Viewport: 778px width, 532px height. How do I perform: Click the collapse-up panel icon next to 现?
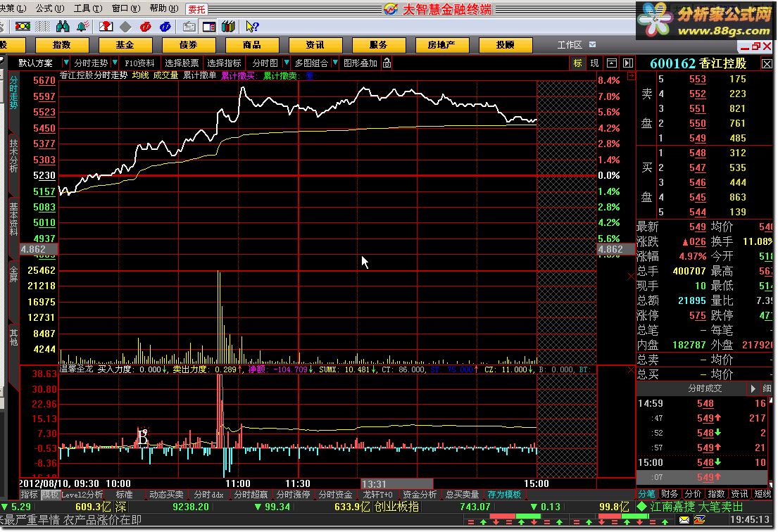612,63
